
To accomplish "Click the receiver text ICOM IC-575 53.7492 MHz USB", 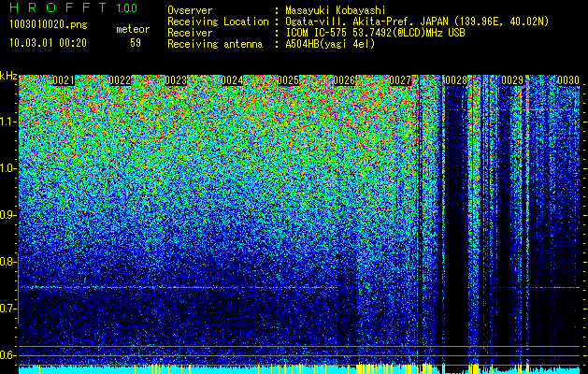I will pyautogui.click(x=375, y=33).
